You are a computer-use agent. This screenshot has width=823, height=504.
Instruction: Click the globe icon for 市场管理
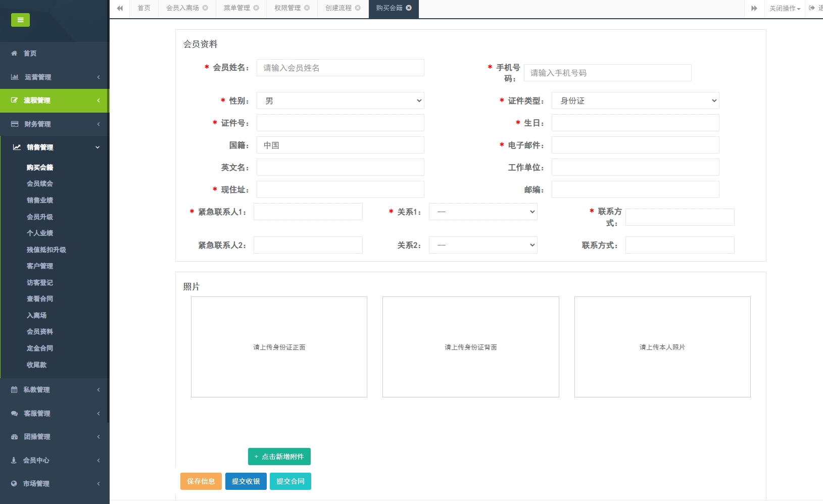pos(14,483)
